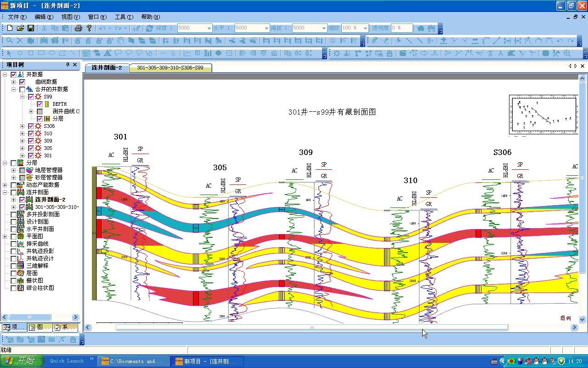Save the project with the floppy icon
Image resolution: width=588 pixels, height=368 pixels.
[x=31, y=28]
